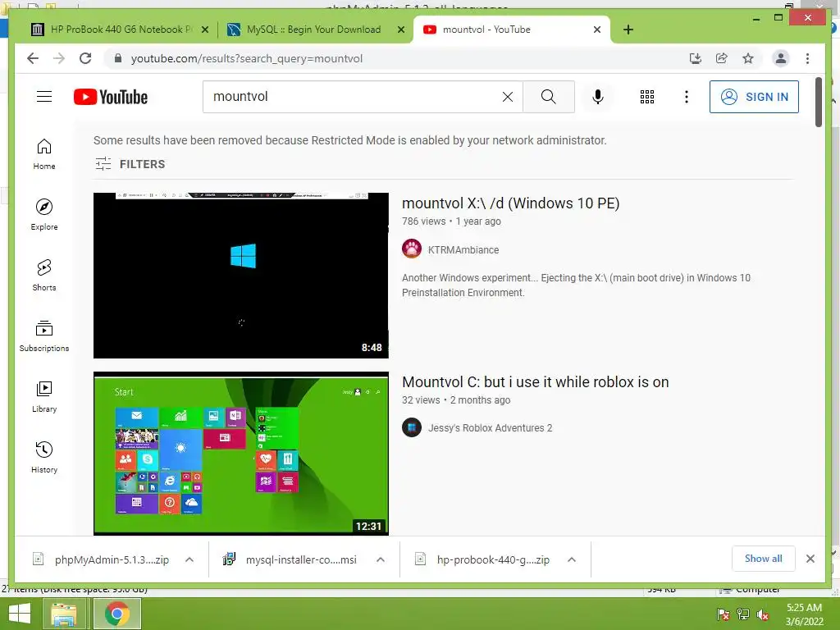The image size is (840, 630).
Task: Click the Action Center flag tray icon
Action: [x=723, y=614]
